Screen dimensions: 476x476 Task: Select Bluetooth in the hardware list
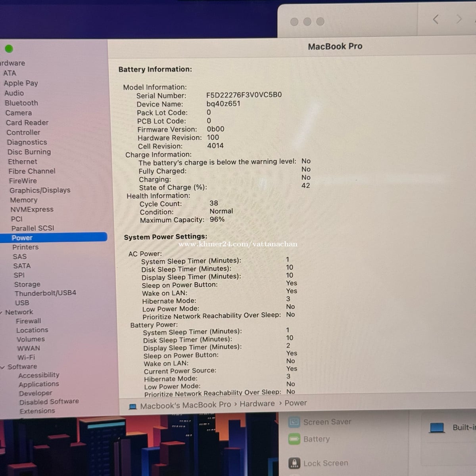(x=21, y=103)
